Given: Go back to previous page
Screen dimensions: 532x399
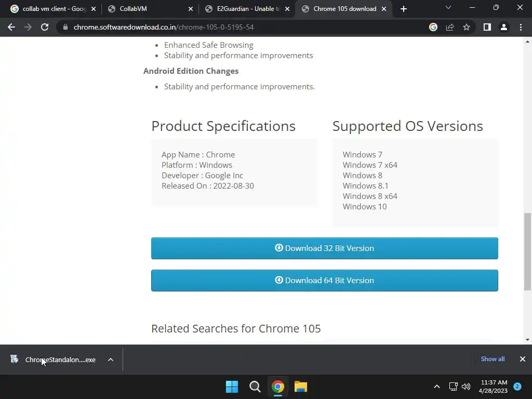Looking at the screenshot, I should (11, 27).
